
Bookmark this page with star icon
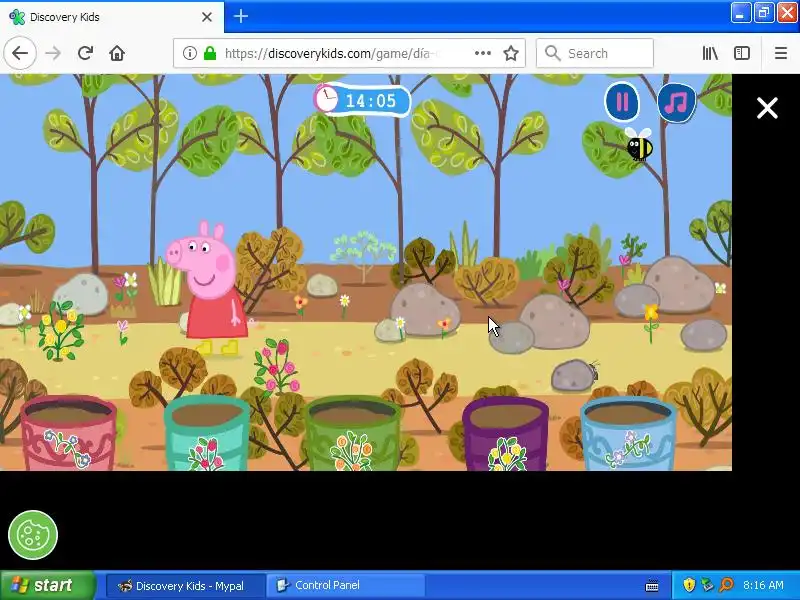point(511,53)
